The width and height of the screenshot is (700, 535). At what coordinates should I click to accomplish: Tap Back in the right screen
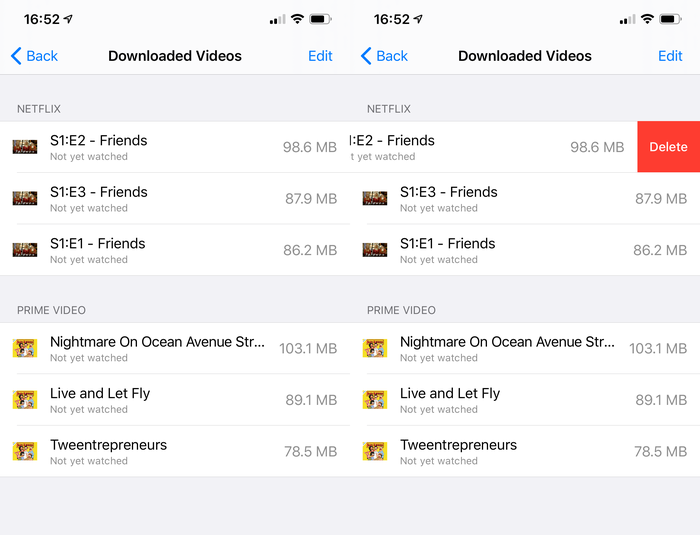click(384, 56)
